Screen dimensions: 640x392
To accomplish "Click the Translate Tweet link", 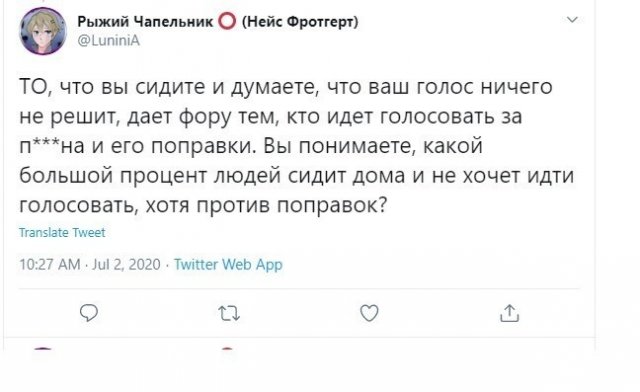I will (62, 232).
